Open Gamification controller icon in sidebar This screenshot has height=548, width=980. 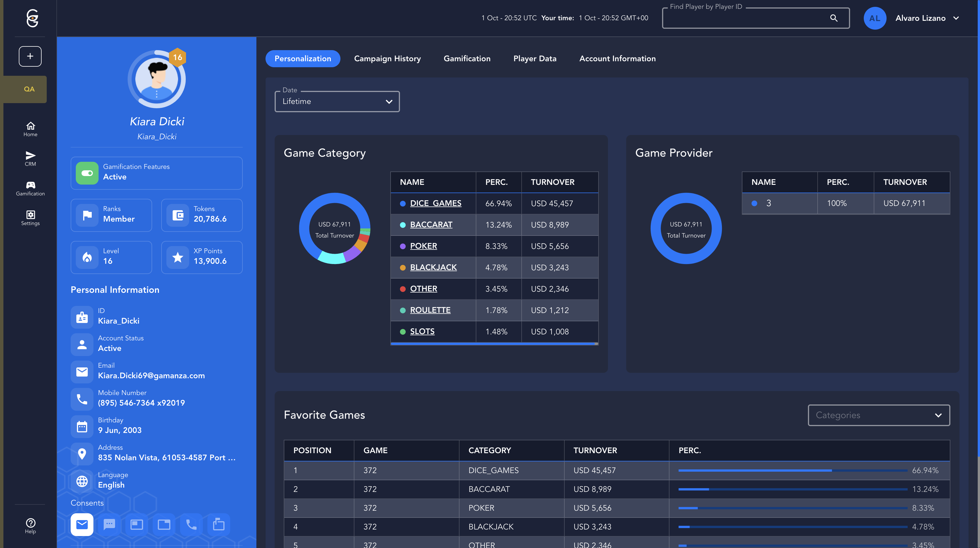(x=30, y=188)
